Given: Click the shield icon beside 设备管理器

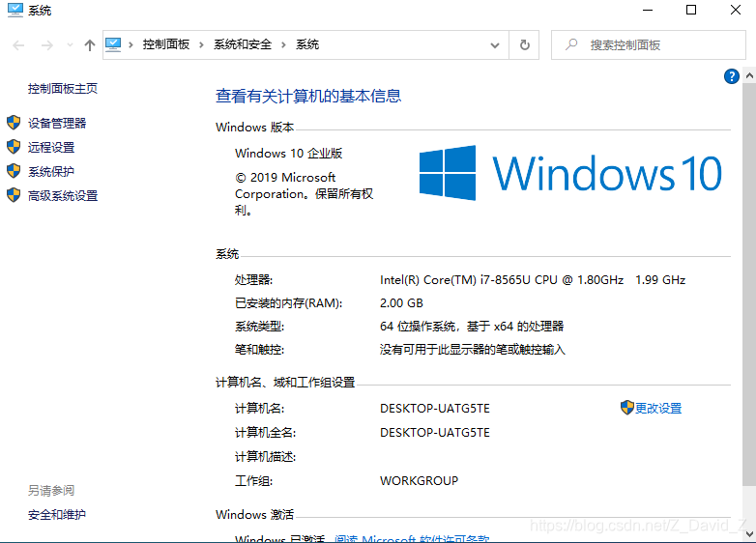Looking at the screenshot, I should tap(14, 123).
